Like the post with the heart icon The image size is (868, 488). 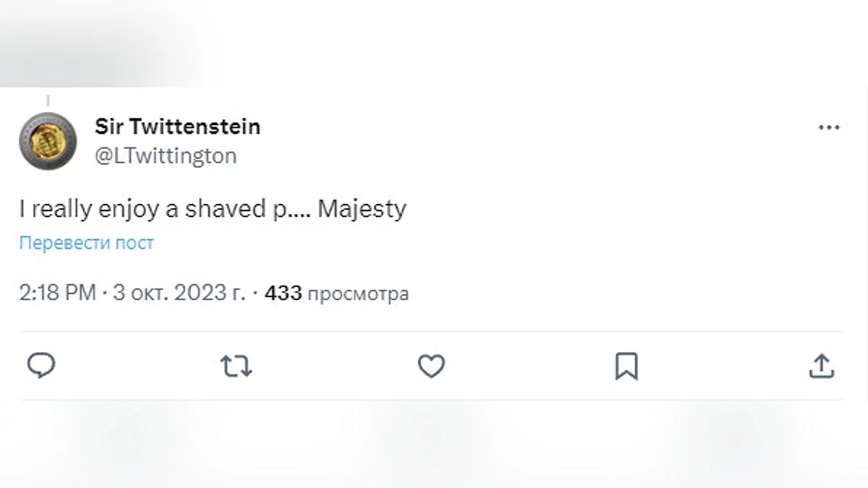pos(431,367)
